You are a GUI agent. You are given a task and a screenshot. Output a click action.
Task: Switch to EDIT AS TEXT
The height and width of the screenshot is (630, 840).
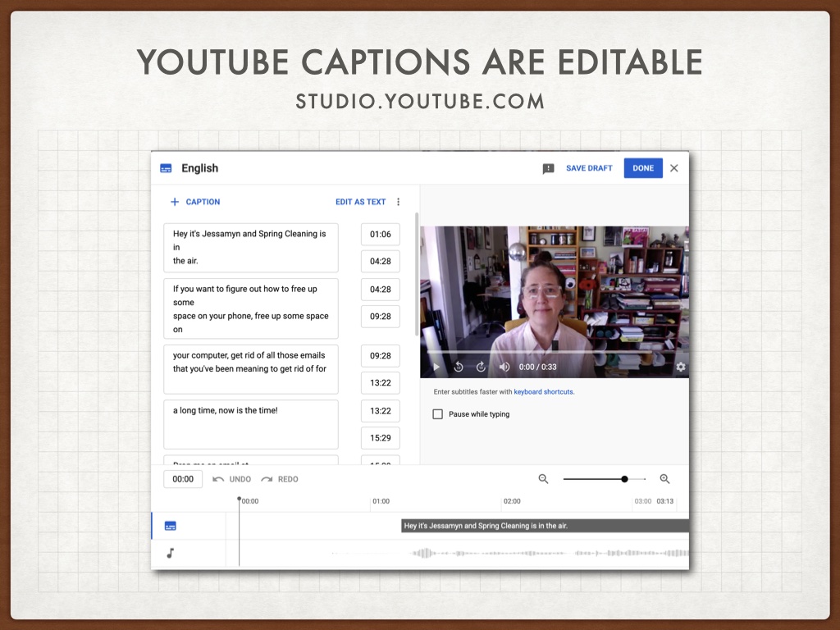pos(361,202)
